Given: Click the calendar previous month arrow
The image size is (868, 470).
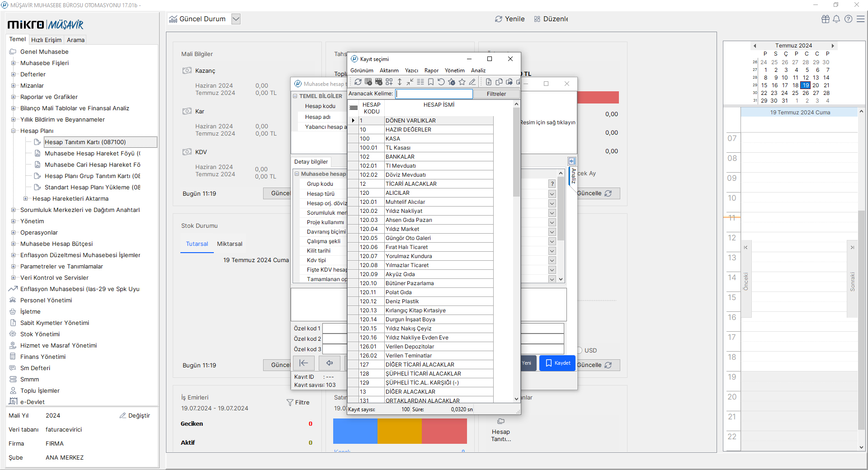Looking at the screenshot, I should click(x=755, y=46).
